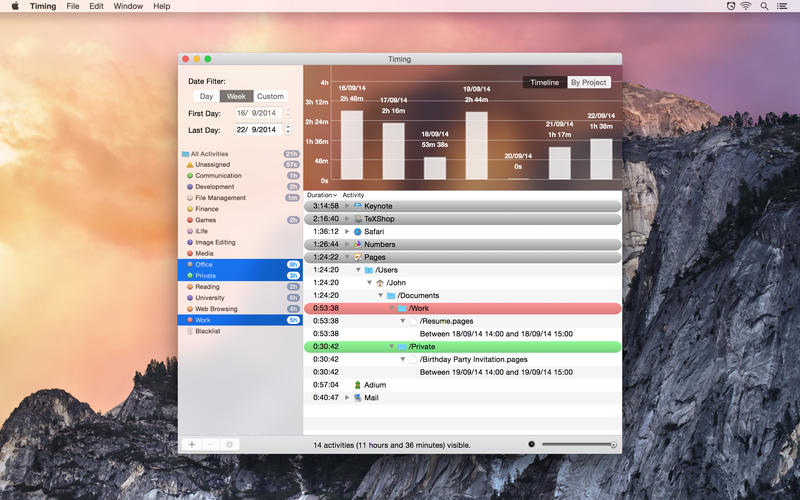Click the Safari icon in activity list
Screen dimensions: 800x500
click(x=357, y=231)
